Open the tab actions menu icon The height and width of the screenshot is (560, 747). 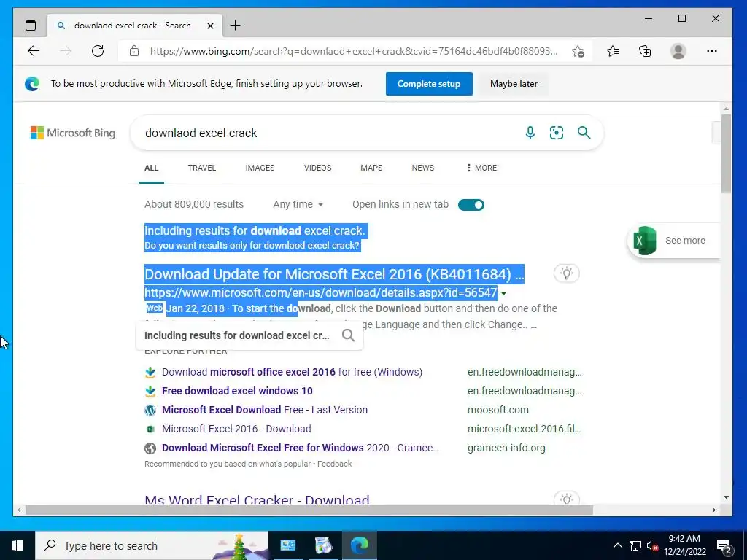(31, 26)
